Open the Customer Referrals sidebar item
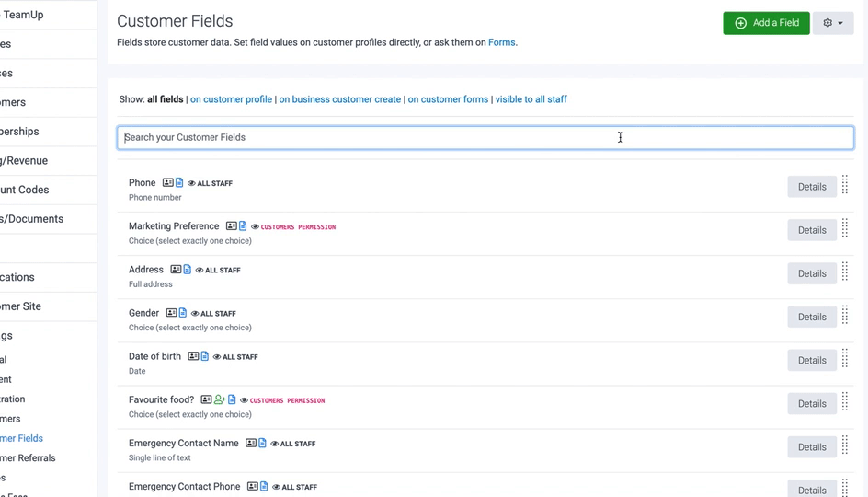Viewport: 868px width, 497px height. click(x=28, y=457)
